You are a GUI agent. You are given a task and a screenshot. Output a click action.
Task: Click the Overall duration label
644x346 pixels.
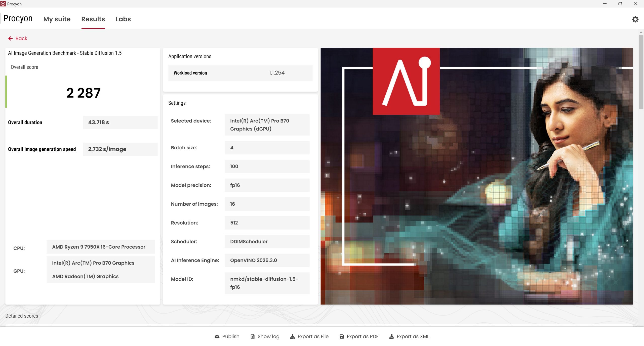click(x=25, y=122)
